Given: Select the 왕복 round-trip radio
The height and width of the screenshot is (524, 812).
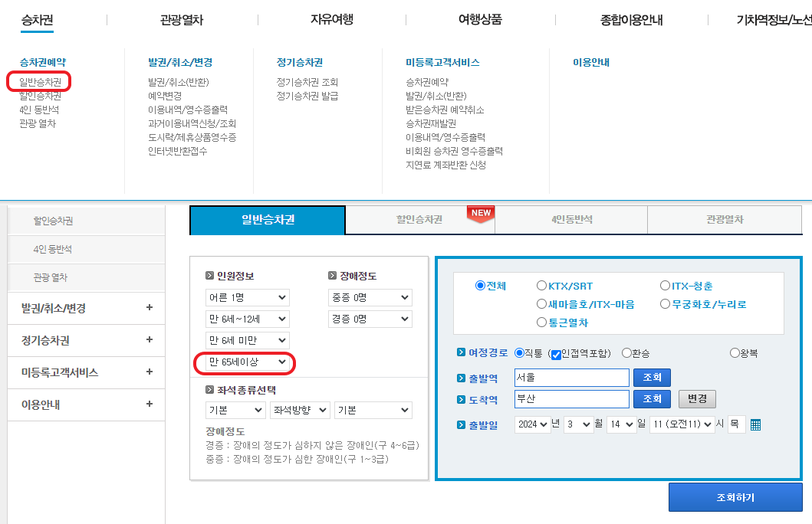Looking at the screenshot, I should (x=735, y=353).
